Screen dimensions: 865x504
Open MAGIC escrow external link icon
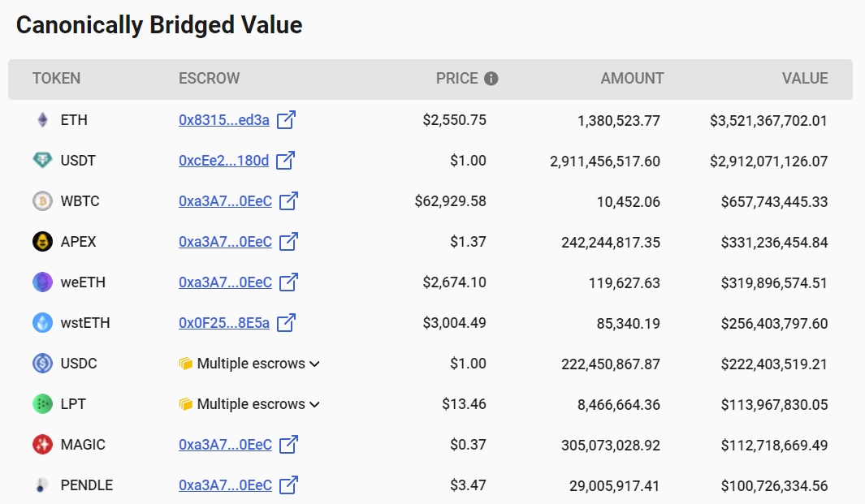coord(288,445)
